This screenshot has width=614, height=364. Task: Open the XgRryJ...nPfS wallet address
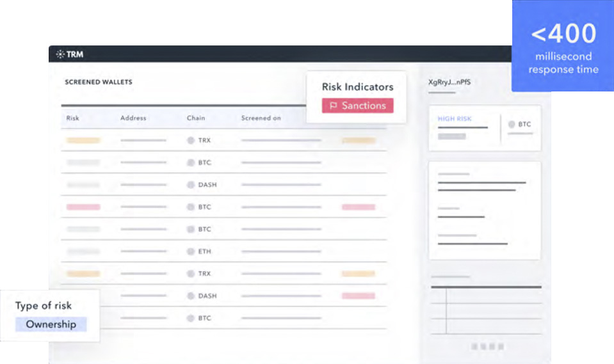pyautogui.click(x=449, y=83)
